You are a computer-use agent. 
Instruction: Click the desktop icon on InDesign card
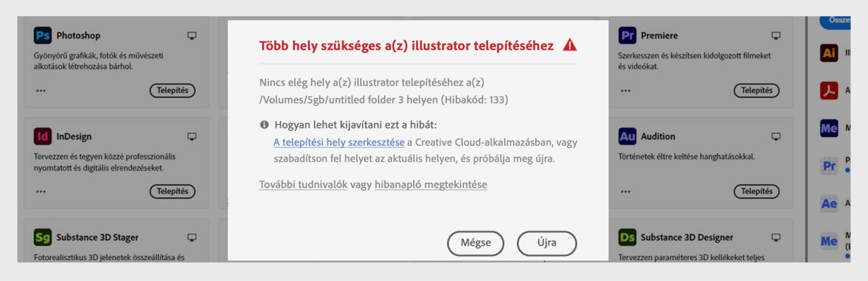(x=192, y=136)
